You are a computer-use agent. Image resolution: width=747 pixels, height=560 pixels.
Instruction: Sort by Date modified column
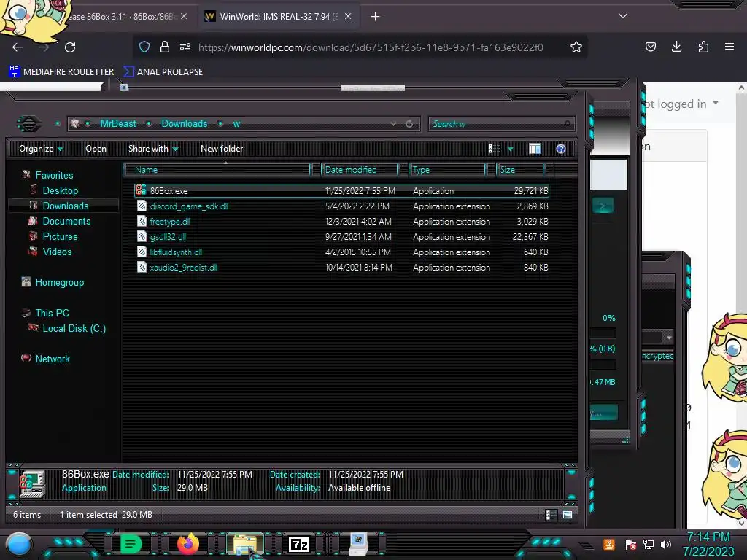pos(360,169)
